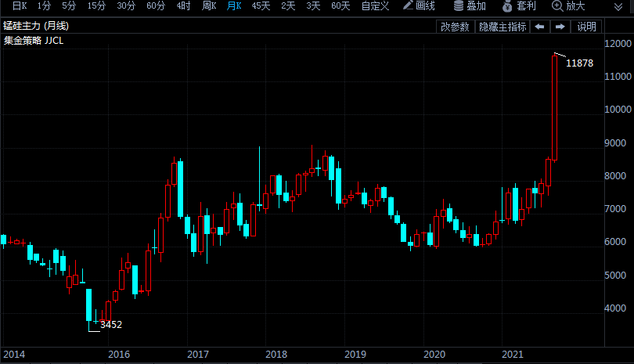Screen dimensions: 634x364
Task: Select the 1分 one-minute period
Action: [x=44, y=5]
